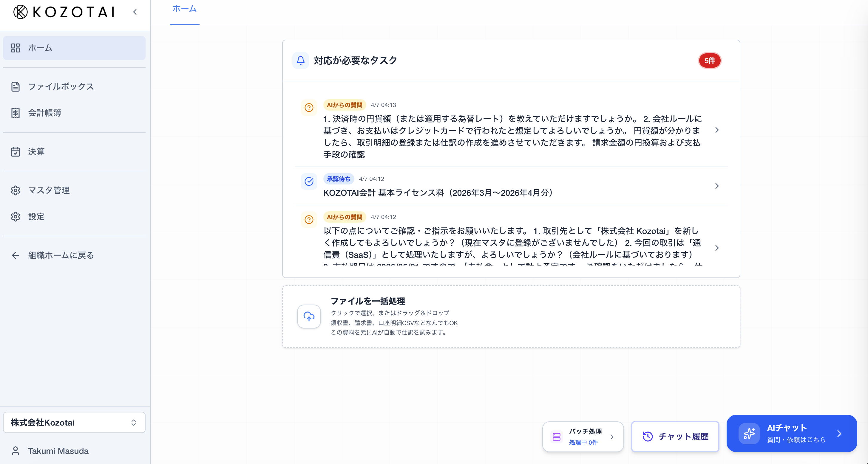Click the 組織ホームに戻る link
Screen dimensions: 868x464
tap(61, 255)
